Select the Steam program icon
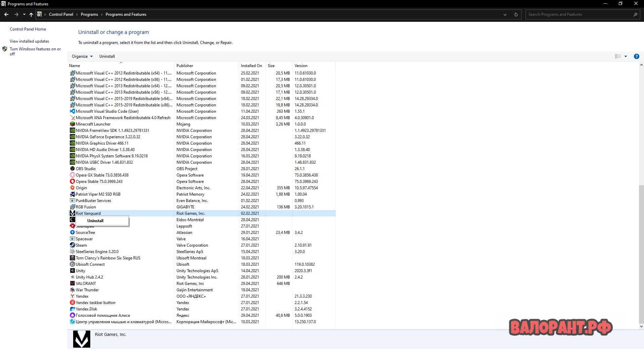The image size is (644, 349). [72, 245]
